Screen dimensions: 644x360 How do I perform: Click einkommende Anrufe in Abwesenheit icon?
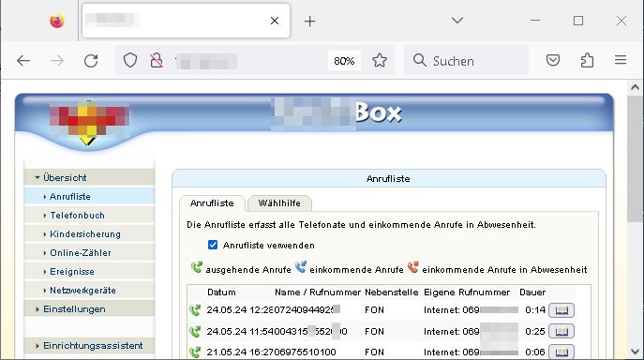[x=413, y=267]
